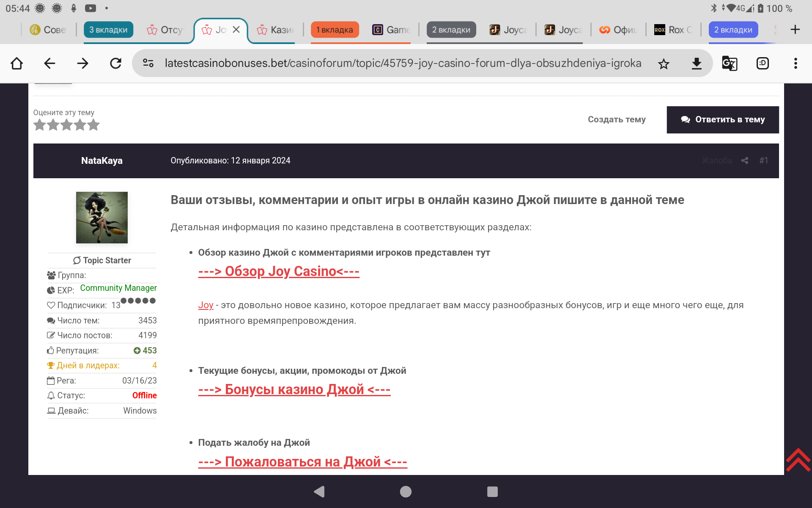Click the site settings icon in address bar

[x=148, y=63]
